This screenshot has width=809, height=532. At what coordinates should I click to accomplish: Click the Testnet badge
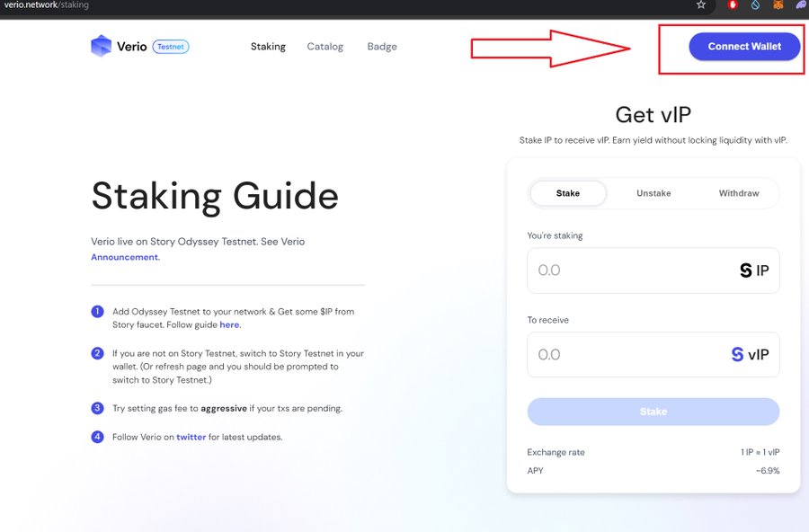point(171,47)
